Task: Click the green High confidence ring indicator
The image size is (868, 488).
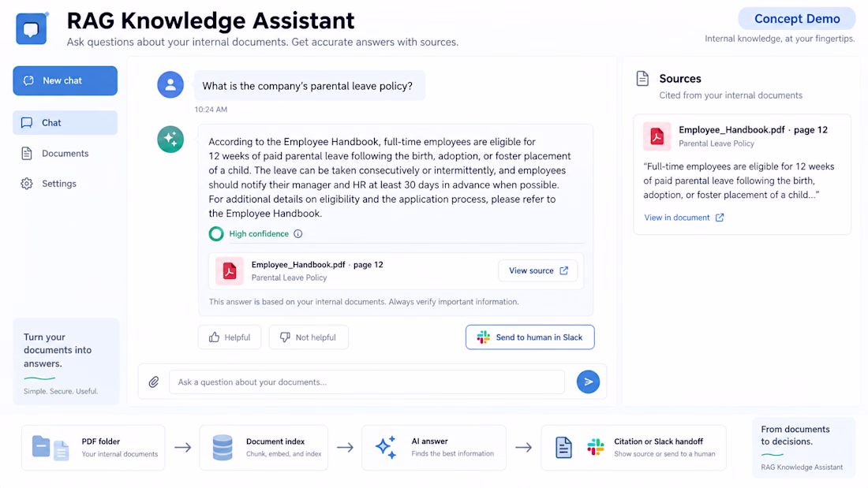Action: pos(216,234)
